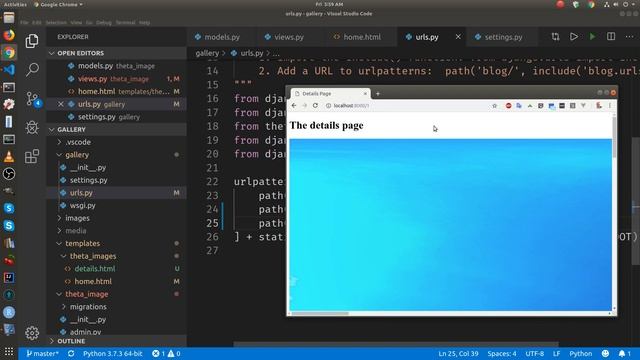The width and height of the screenshot is (640, 360).
Task: Open the Debug menu
Action: (104, 22)
